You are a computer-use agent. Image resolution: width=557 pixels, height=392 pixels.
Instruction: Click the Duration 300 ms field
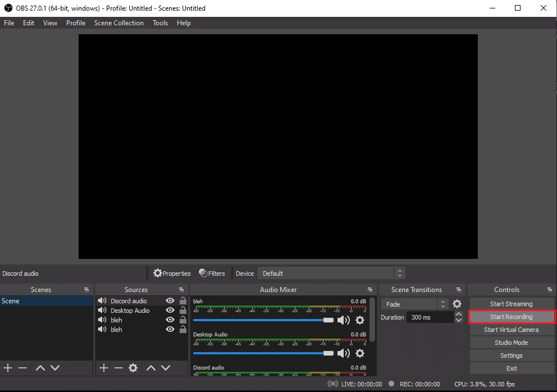point(430,317)
